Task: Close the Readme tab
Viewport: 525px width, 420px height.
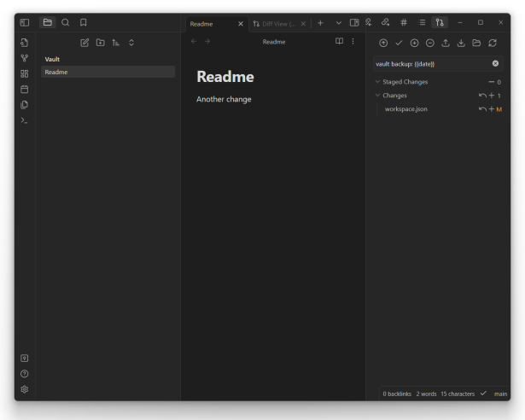Action: click(241, 24)
